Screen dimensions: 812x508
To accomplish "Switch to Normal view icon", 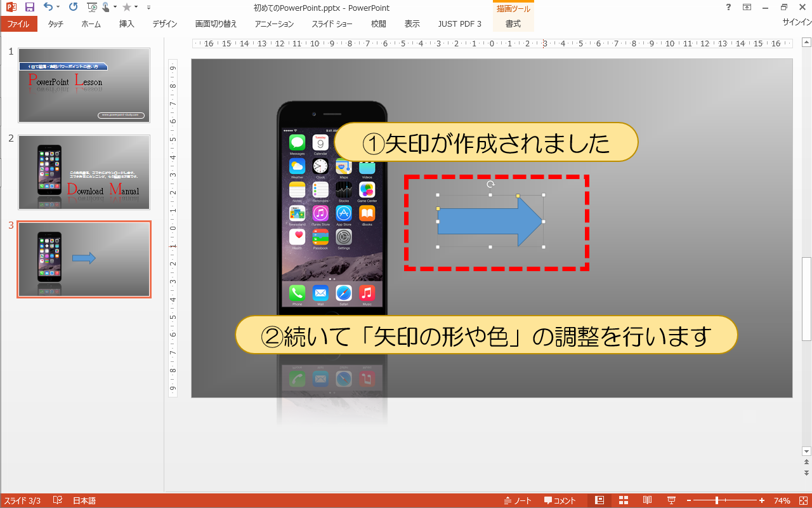I will [599, 501].
